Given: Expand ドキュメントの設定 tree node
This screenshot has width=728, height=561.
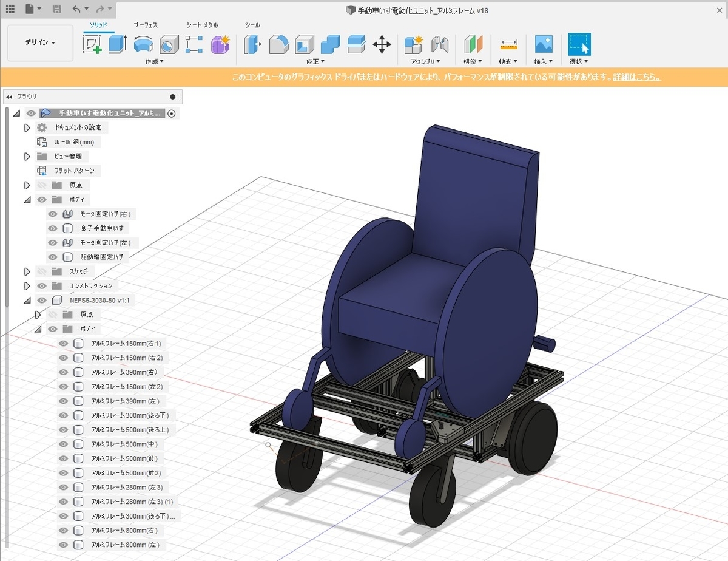Looking at the screenshot, I should tap(27, 127).
